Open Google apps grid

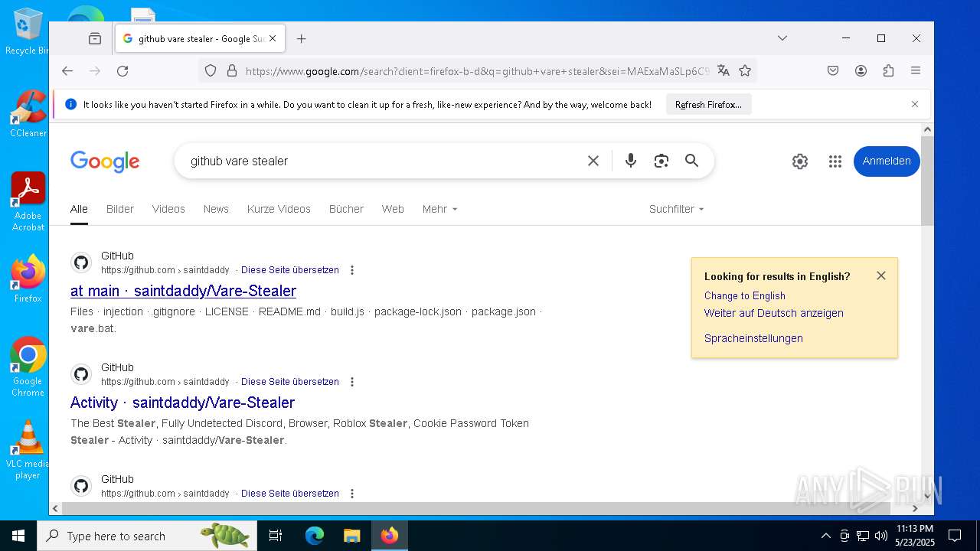click(x=835, y=161)
